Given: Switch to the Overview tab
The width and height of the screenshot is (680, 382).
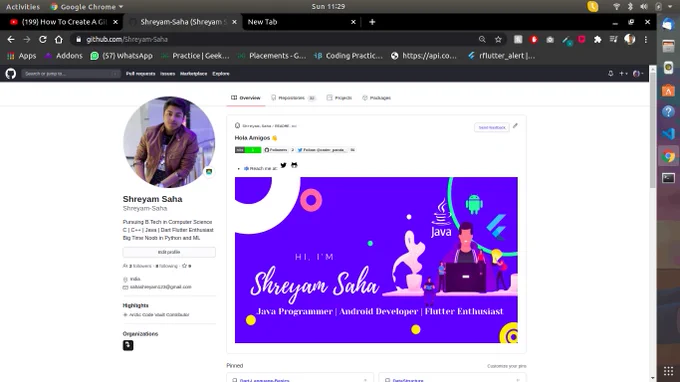Looking at the screenshot, I should [x=245, y=98].
